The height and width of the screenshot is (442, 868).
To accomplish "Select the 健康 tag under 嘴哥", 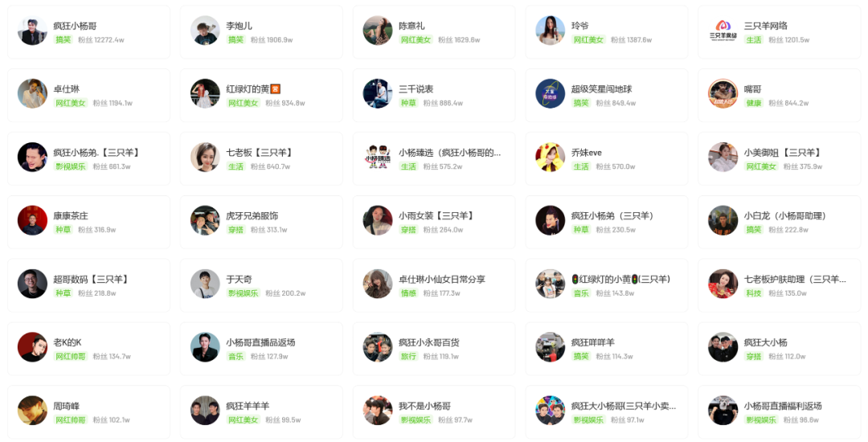I will click(754, 103).
